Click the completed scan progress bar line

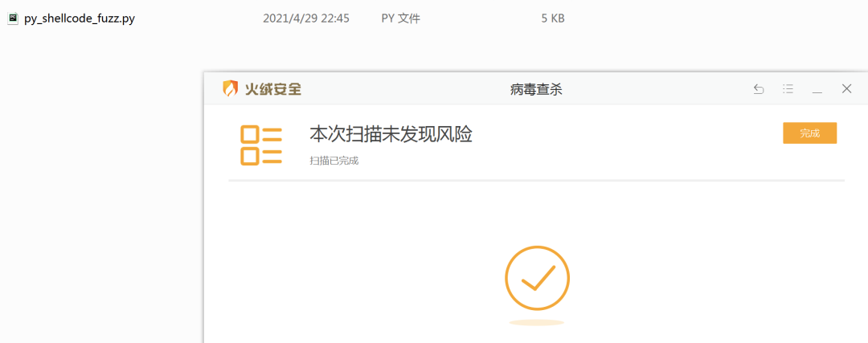tap(536, 181)
